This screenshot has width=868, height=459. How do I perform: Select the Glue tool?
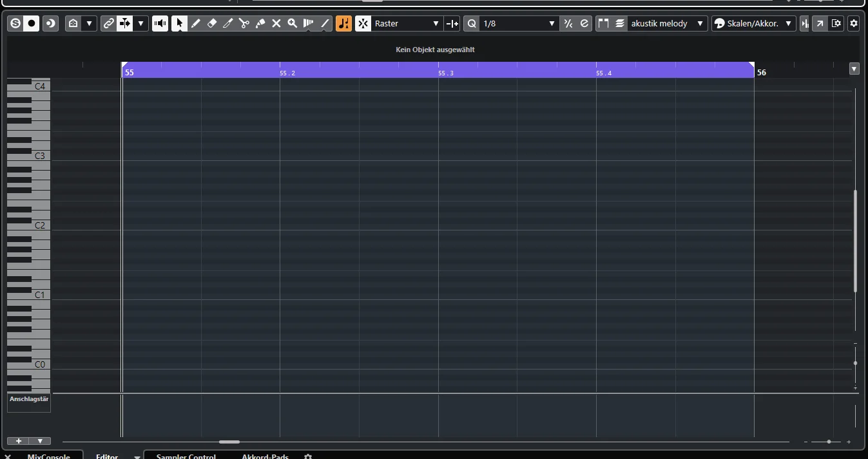coord(260,24)
